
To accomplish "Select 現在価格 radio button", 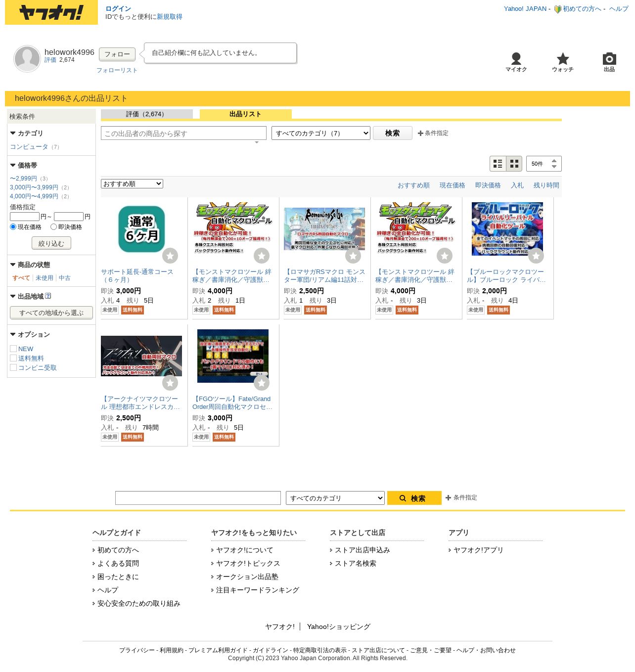I will tap(13, 227).
